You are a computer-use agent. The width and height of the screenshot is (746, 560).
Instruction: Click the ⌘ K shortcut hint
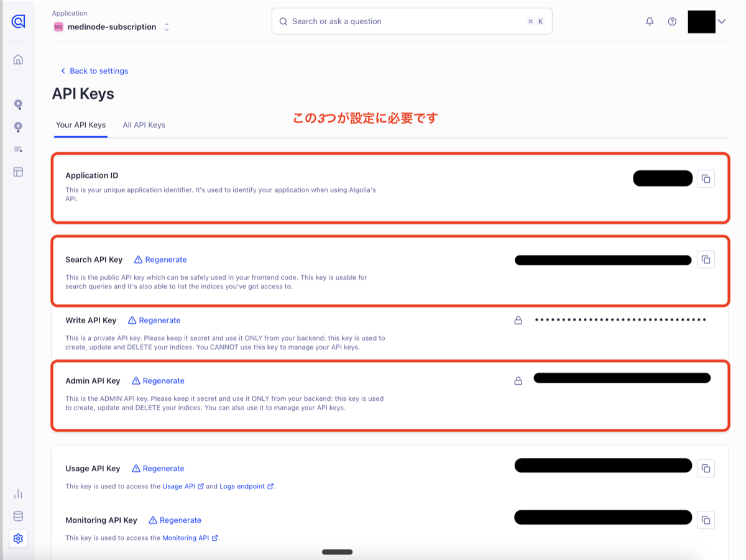pyautogui.click(x=535, y=21)
